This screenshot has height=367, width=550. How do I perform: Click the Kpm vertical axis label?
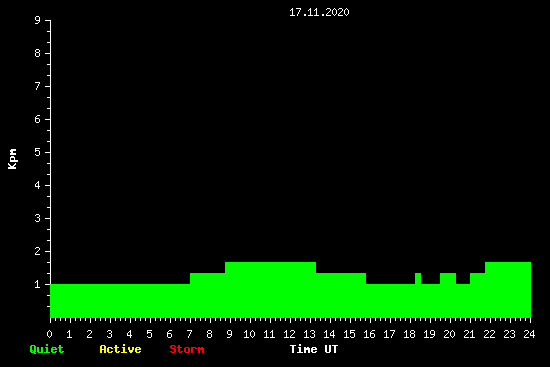pos(12,159)
